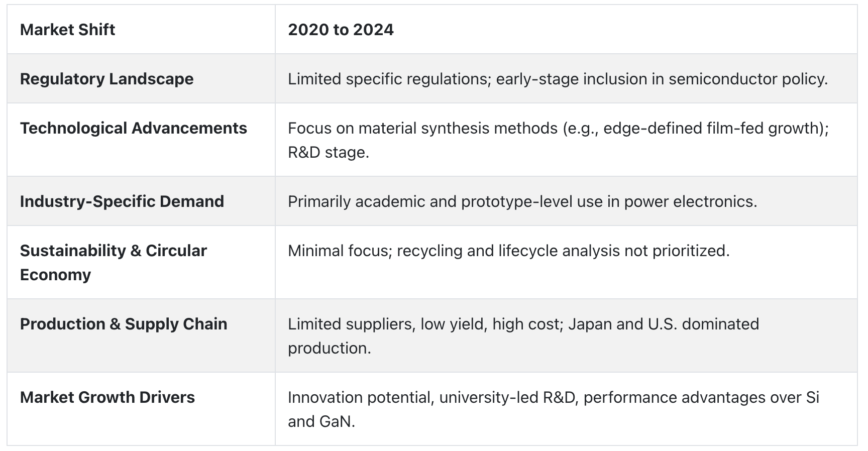Click the Market Growth Drivers row label
Viewport: 868px width, 451px height.
(107, 397)
